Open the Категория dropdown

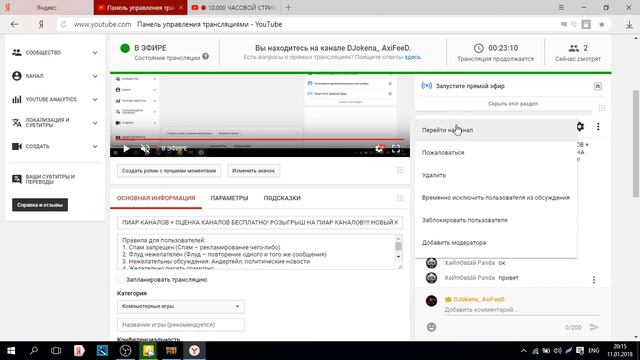point(180,307)
